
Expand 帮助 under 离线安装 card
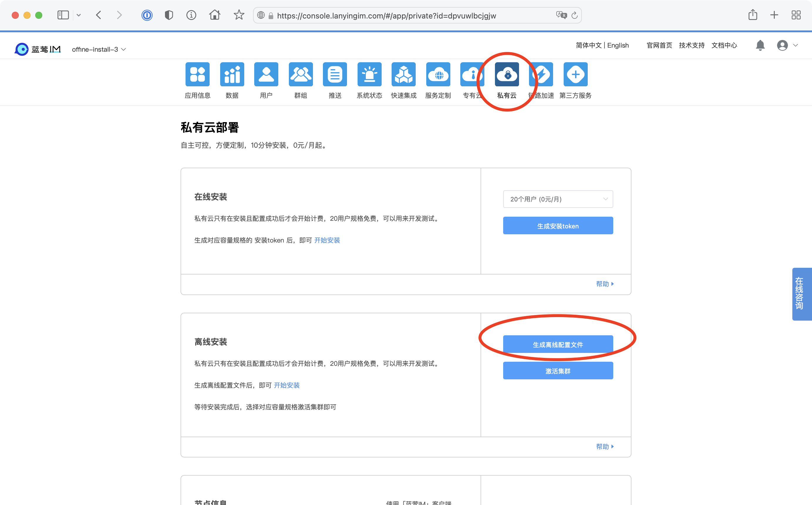pos(605,447)
